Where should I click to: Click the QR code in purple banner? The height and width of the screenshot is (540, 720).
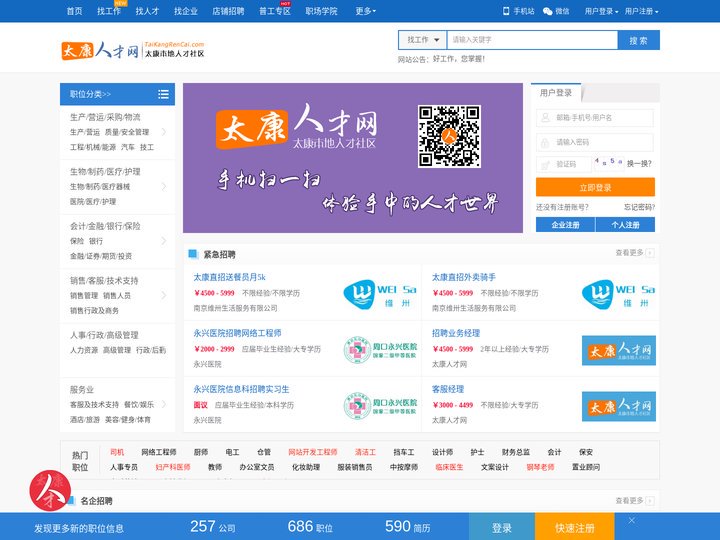click(x=449, y=136)
